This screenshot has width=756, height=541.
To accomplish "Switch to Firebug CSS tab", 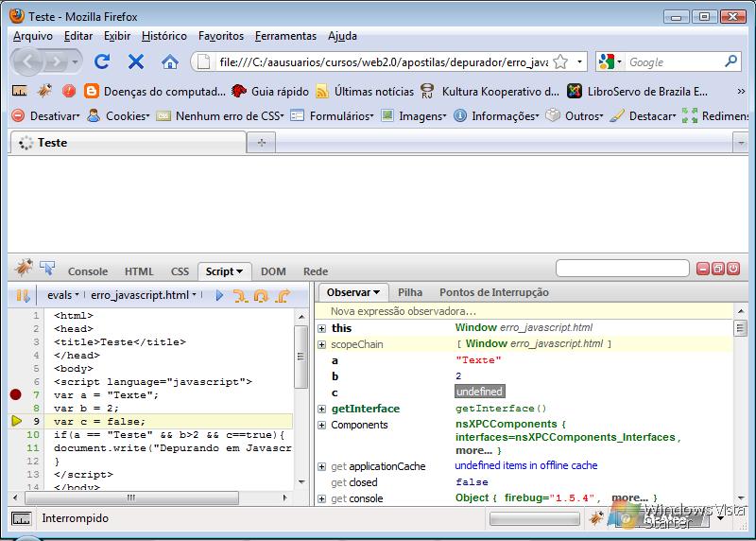I will point(180,271).
